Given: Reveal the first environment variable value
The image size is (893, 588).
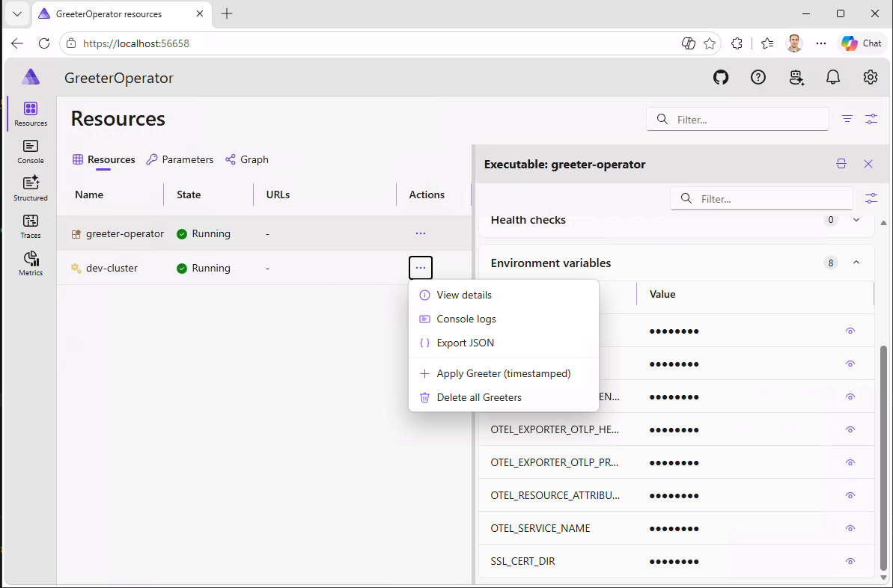Looking at the screenshot, I should click(x=850, y=331).
